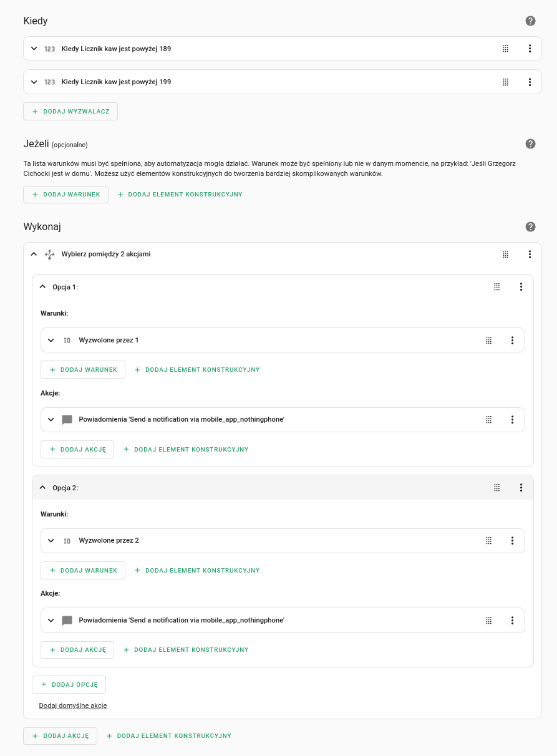Click the 'Opcja 1:' header text
Screen dimensions: 557x756
(x=65, y=287)
